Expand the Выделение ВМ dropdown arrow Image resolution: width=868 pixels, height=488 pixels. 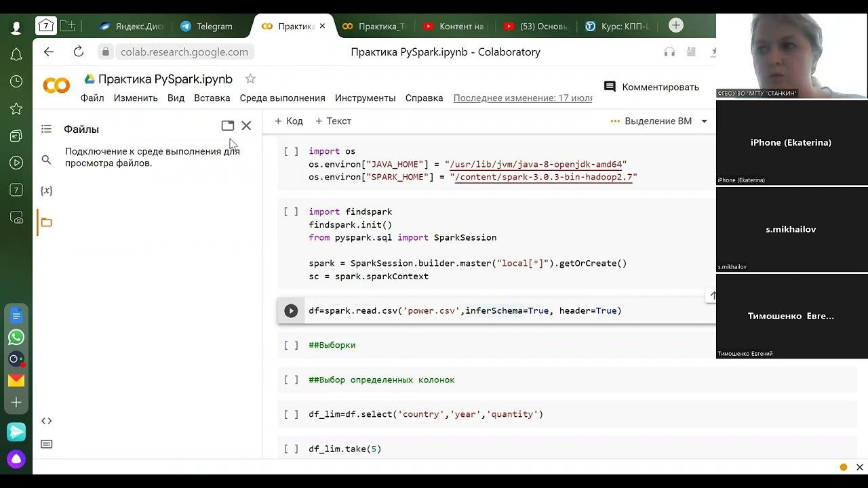[704, 121]
